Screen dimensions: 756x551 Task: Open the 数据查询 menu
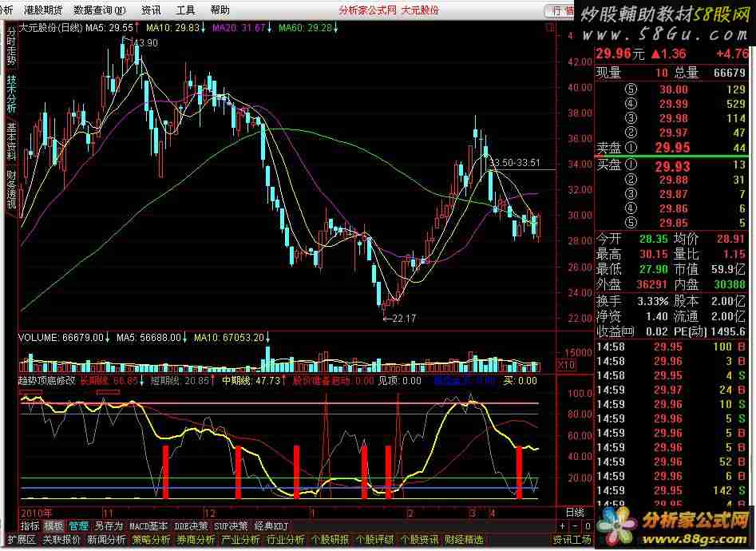click(100, 10)
